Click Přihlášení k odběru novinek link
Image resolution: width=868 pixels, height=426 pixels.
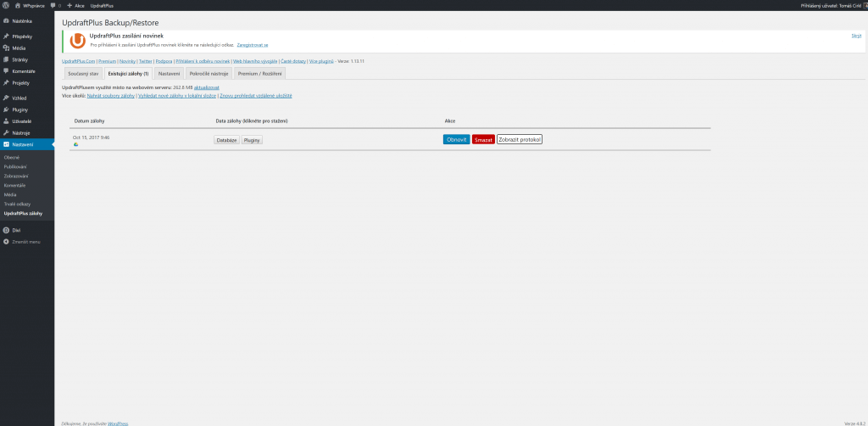click(x=202, y=61)
